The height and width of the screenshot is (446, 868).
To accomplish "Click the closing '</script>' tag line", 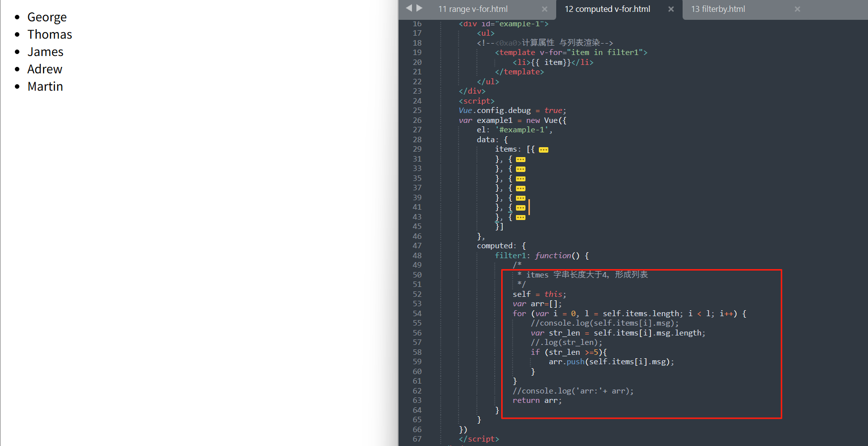I will pos(479,439).
